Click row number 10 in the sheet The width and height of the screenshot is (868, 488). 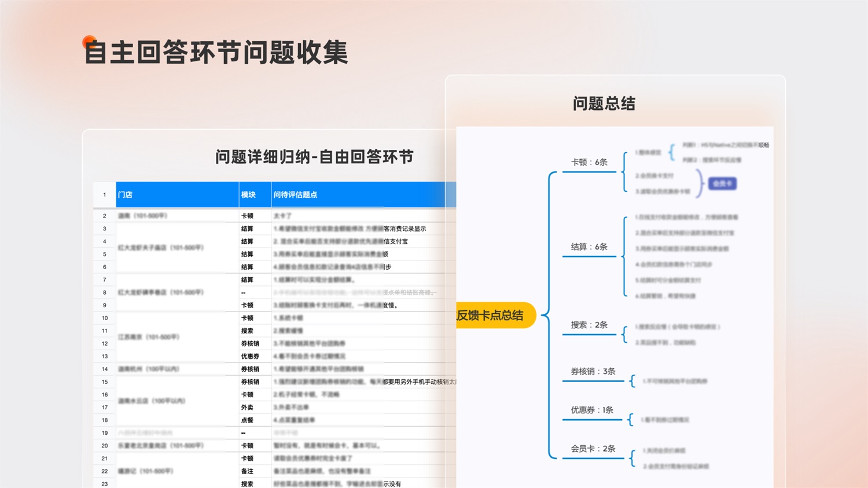pyautogui.click(x=105, y=318)
